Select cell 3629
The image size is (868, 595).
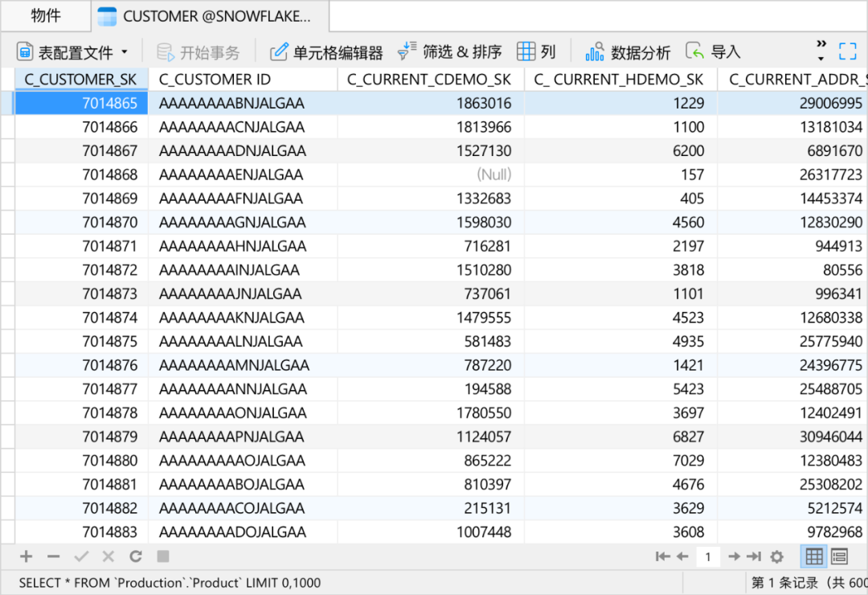pyautogui.click(x=620, y=508)
